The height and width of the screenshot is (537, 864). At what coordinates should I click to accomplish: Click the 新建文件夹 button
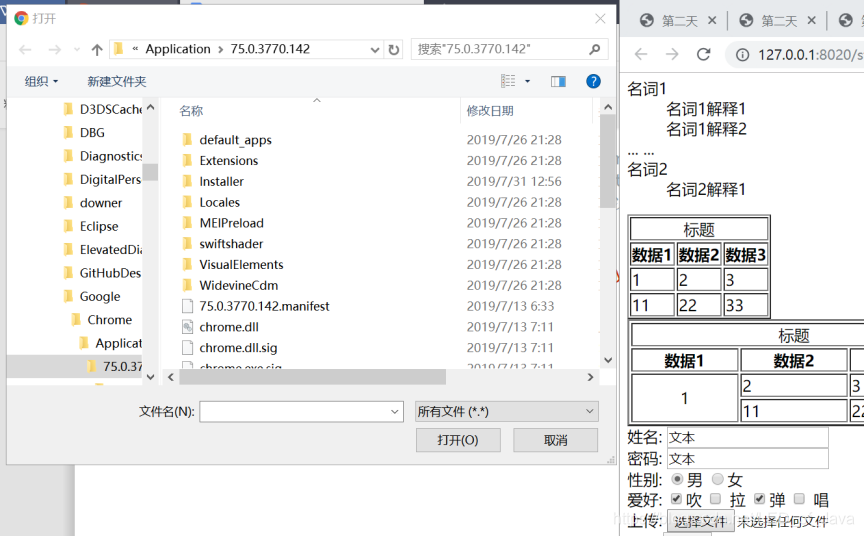(x=117, y=82)
